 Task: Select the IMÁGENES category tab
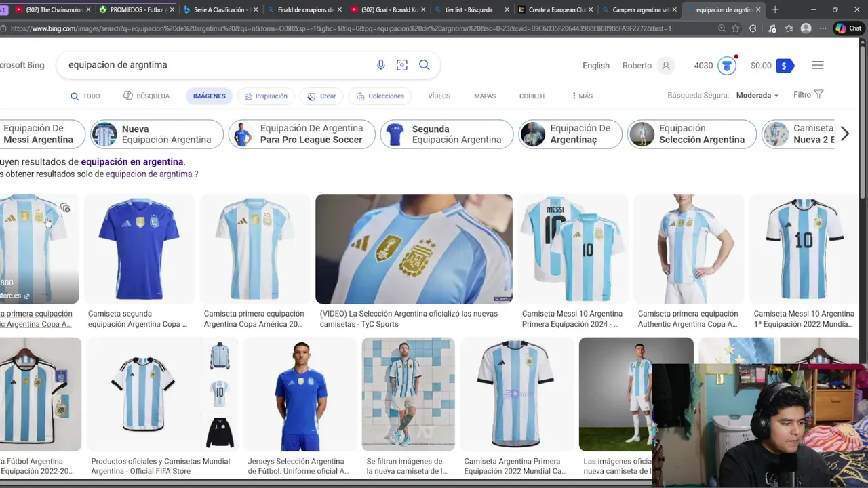209,96
